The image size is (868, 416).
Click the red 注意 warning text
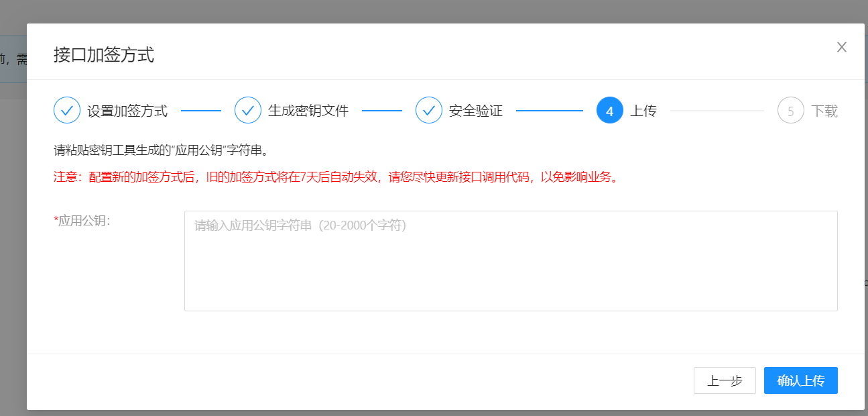coord(335,177)
